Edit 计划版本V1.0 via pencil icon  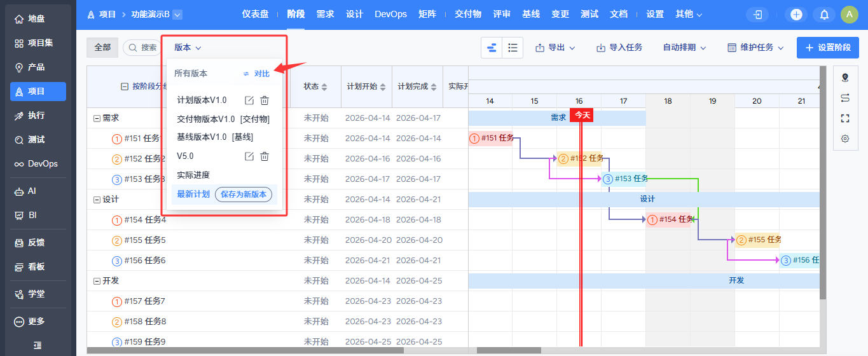tap(249, 100)
